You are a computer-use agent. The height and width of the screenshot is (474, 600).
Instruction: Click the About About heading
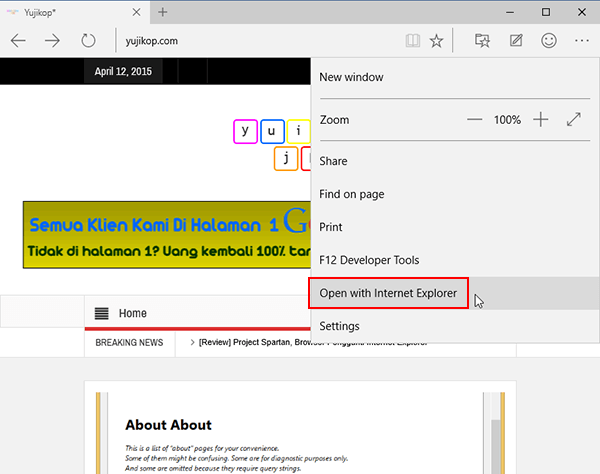point(168,425)
